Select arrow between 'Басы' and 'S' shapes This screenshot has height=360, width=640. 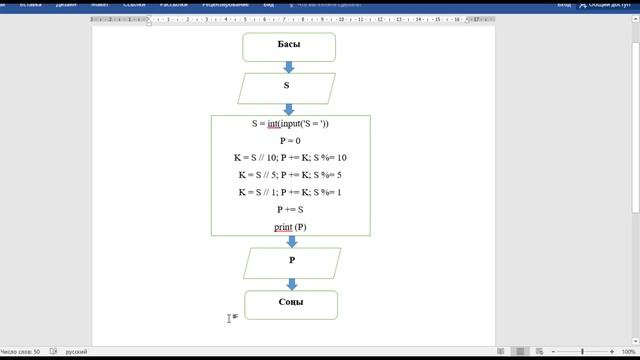tap(289, 67)
